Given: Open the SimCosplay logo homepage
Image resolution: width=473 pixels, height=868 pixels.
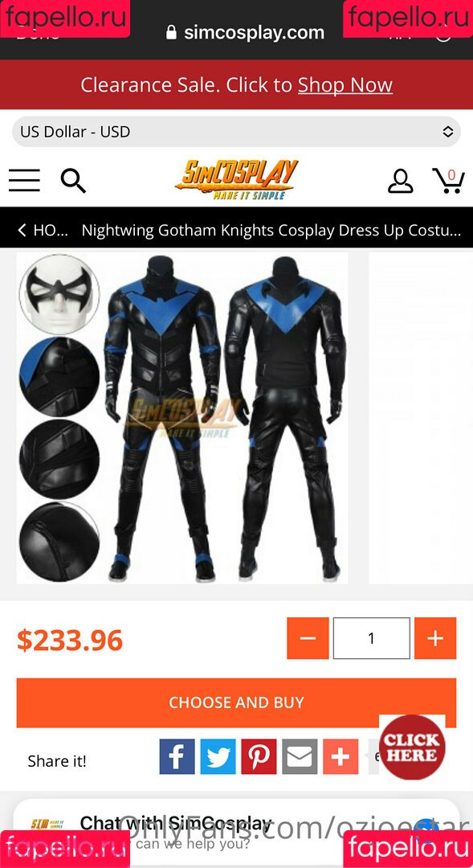Looking at the screenshot, I should tap(236, 180).
